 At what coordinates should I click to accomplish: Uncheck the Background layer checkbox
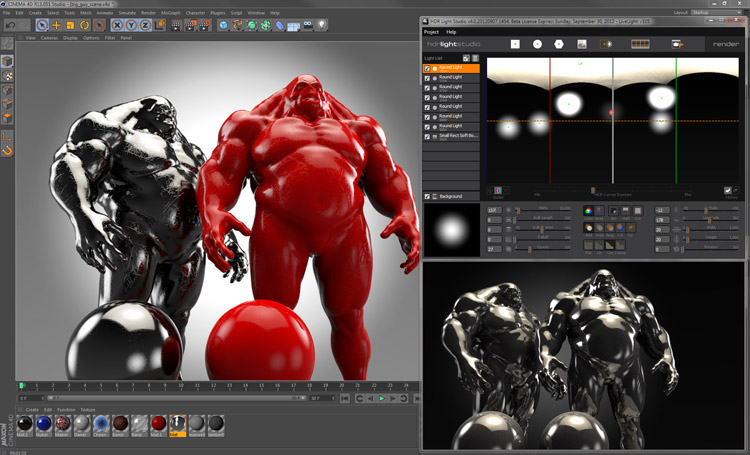(428, 196)
